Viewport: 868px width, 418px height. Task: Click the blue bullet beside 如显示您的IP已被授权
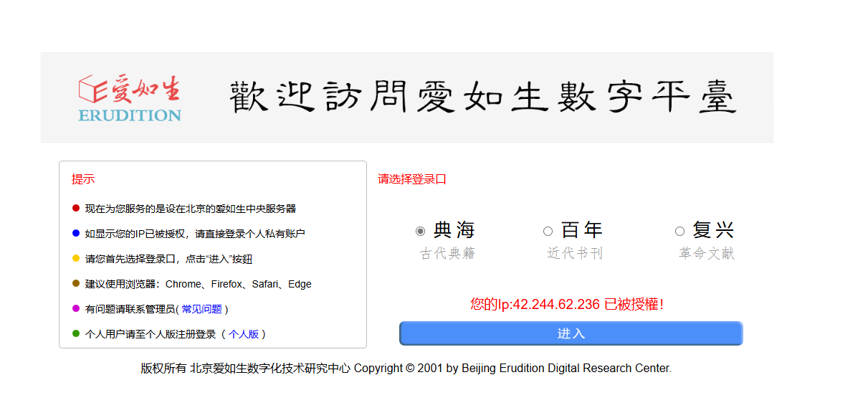[x=76, y=233]
